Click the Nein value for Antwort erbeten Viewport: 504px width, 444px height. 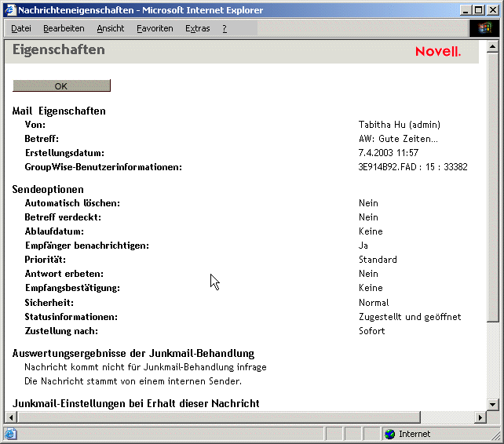pos(368,274)
